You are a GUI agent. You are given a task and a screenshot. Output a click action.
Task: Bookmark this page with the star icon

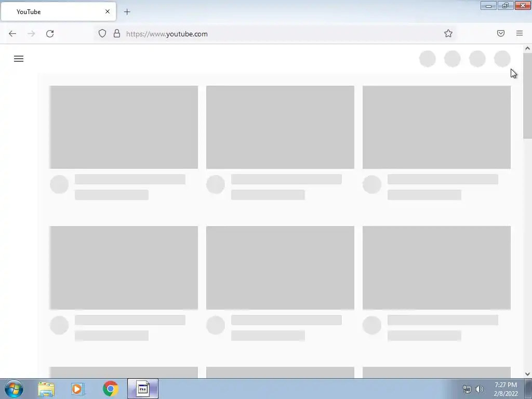[448, 33]
